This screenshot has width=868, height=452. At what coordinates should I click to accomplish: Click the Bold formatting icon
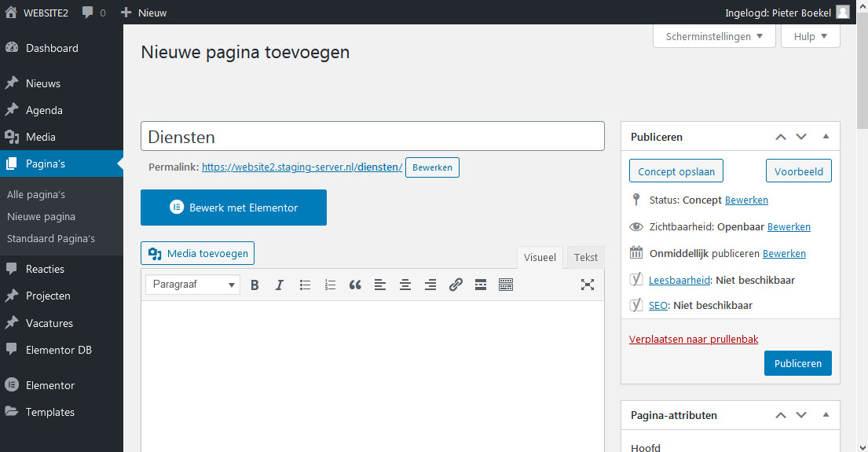coord(255,285)
